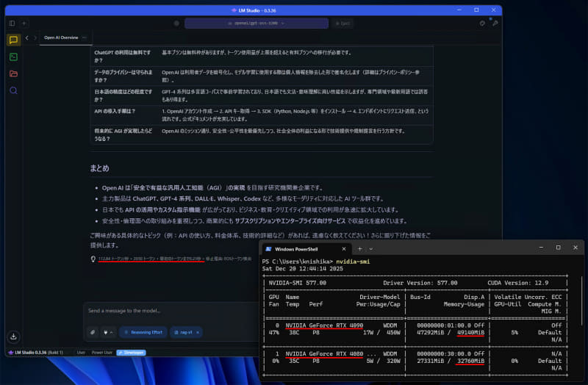Go back with the left arrow near chat tab
588x385 pixels.
pyautogui.click(x=27, y=38)
